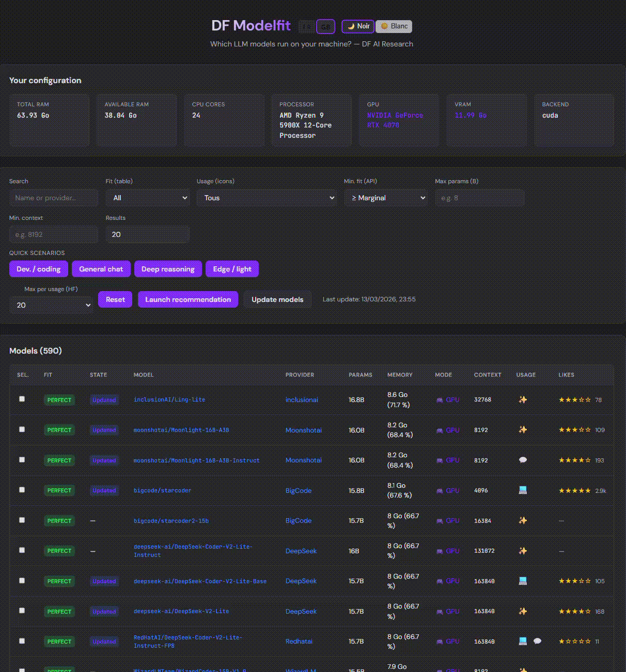Image resolution: width=626 pixels, height=672 pixels.
Task: Click the laptop usage icon for bigcode/starcoder
Action: pyautogui.click(x=523, y=490)
